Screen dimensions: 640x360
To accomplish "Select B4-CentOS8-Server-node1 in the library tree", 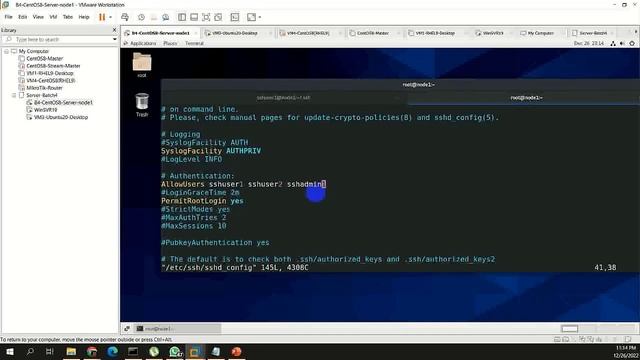I will 63,103.
